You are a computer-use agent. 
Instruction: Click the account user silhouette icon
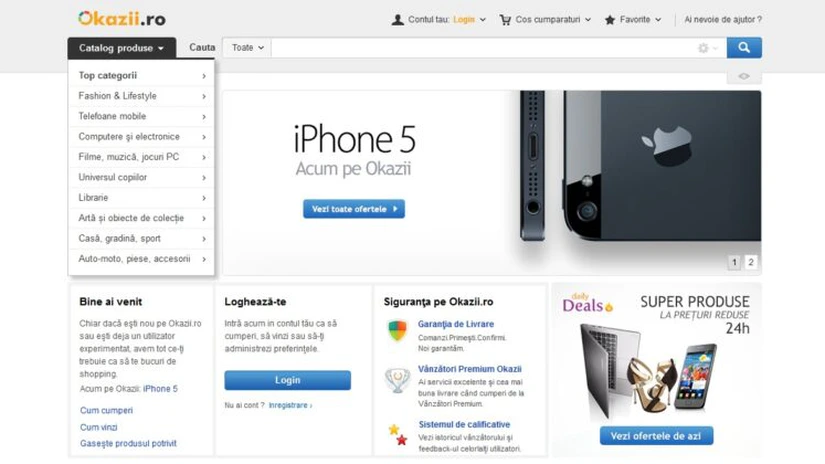(398, 20)
